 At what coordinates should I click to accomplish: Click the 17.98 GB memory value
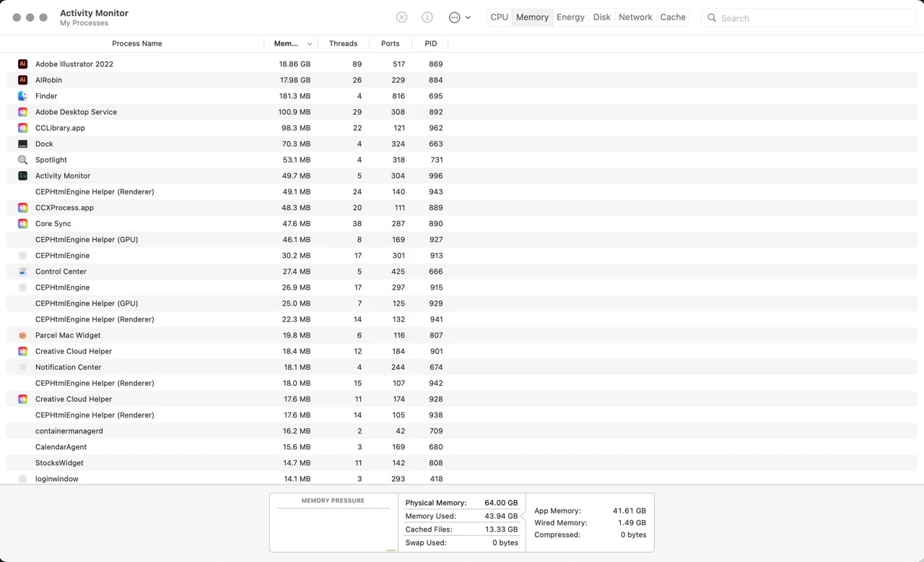295,80
